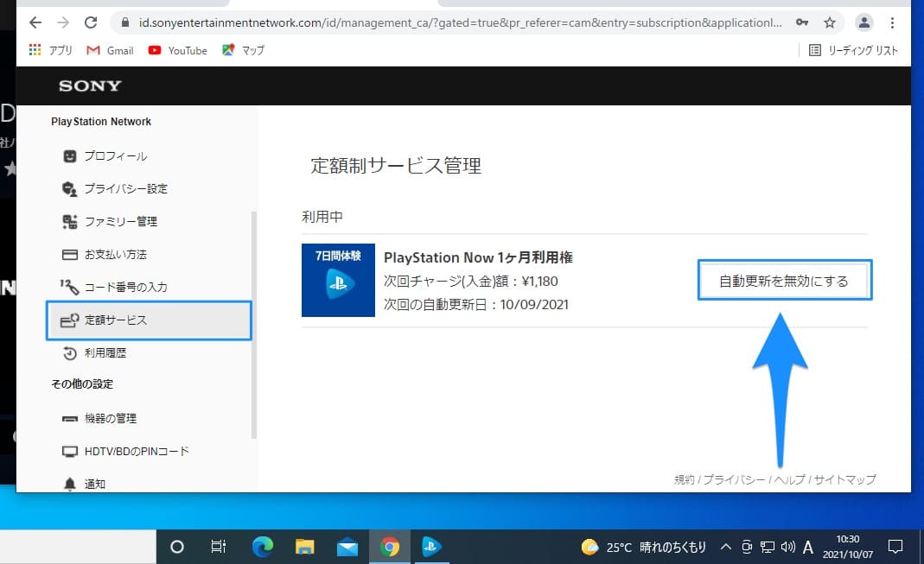This screenshot has height=564, width=924.
Task: Click the browser reload button
Action: (x=91, y=22)
